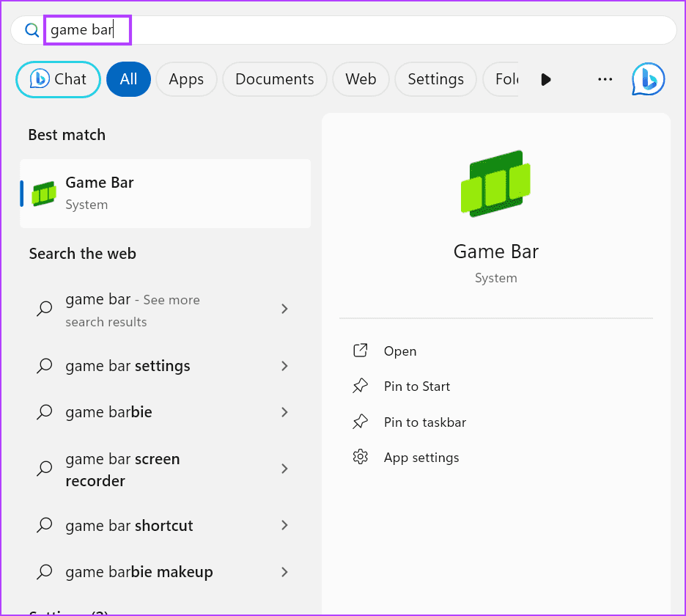Click the 'Search the web' section heading
Screen dimensions: 686x616
tap(83, 254)
